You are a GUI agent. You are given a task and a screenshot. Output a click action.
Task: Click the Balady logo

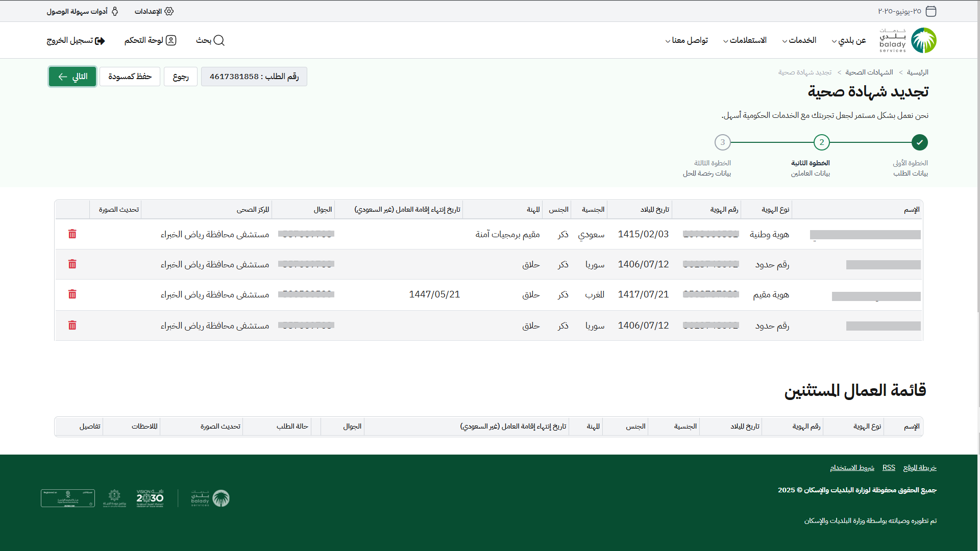tap(923, 40)
